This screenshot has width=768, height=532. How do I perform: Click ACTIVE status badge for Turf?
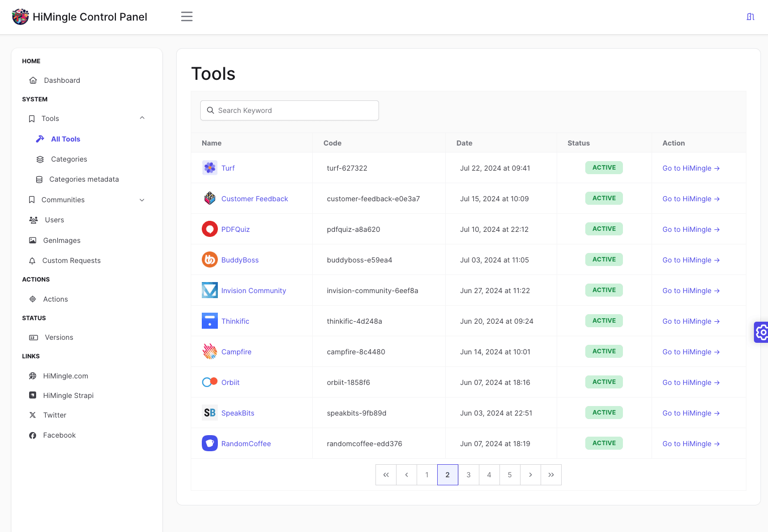(604, 168)
